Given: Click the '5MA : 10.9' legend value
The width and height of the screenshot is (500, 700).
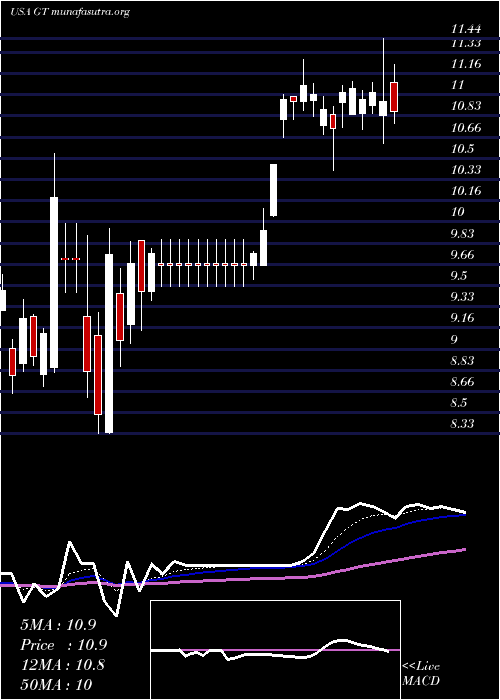Looking at the screenshot, I should [58, 625].
